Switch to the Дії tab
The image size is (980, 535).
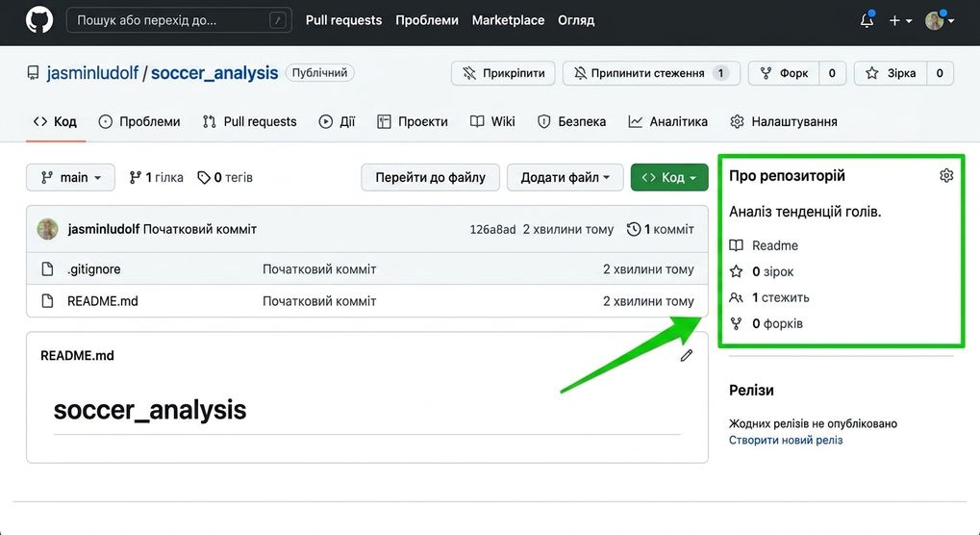[x=337, y=121]
